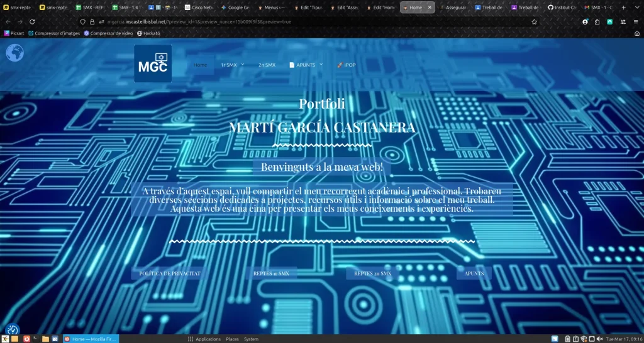
Task: Open the Firefox hamburger application menu
Action: pos(635,21)
